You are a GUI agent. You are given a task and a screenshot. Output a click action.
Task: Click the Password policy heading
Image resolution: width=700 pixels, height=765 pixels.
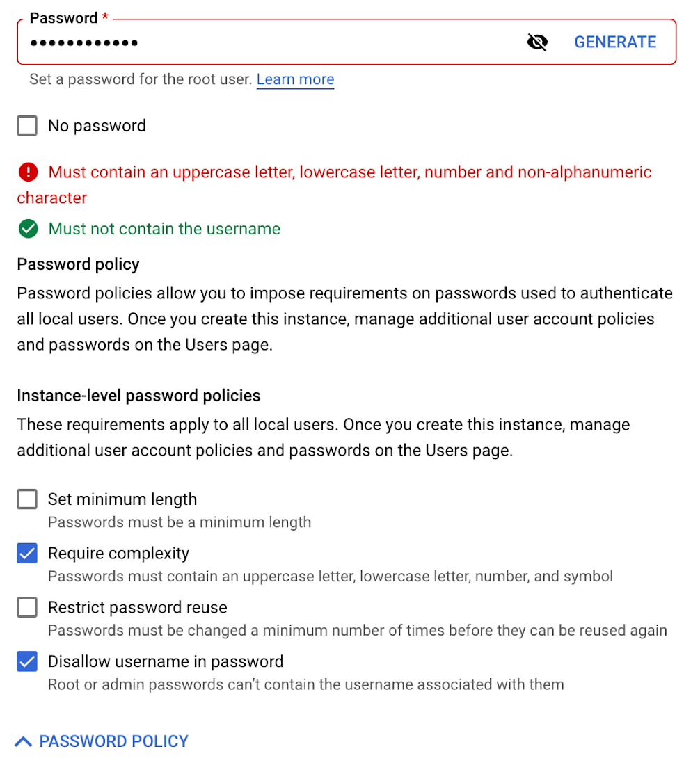click(x=78, y=264)
